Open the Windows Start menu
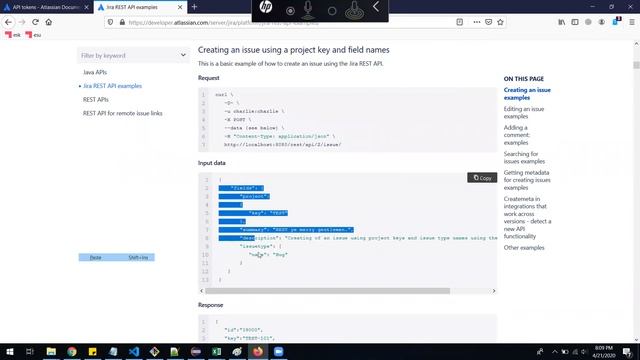The height and width of the screenshot is (360, 640). tap(9, 351)
